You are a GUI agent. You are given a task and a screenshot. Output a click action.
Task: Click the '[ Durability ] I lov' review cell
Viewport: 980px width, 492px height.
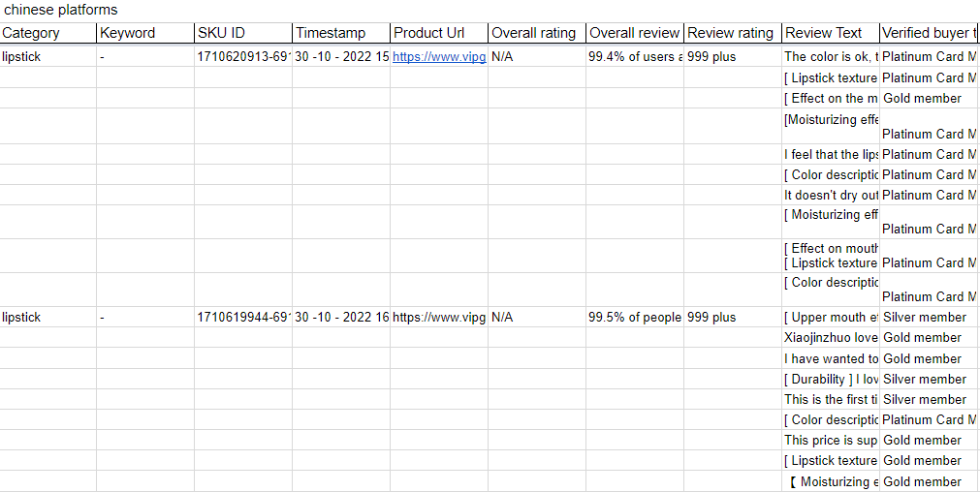pos(831,380)
